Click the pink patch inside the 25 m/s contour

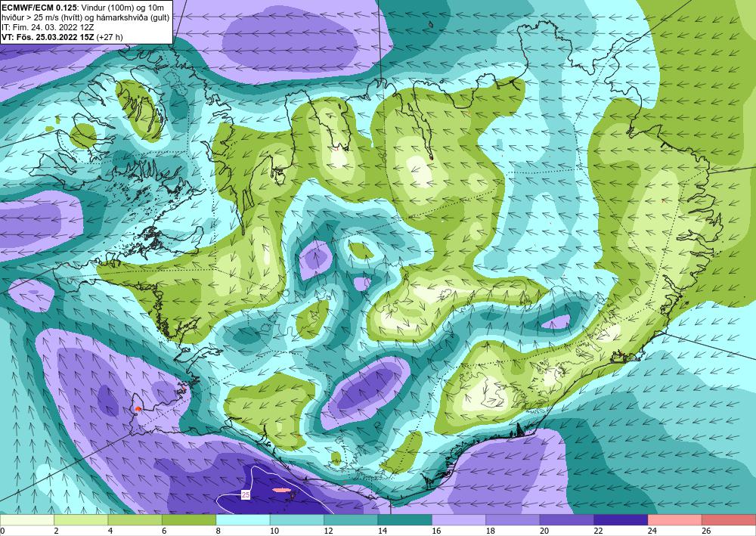click(x=281, y=490)
